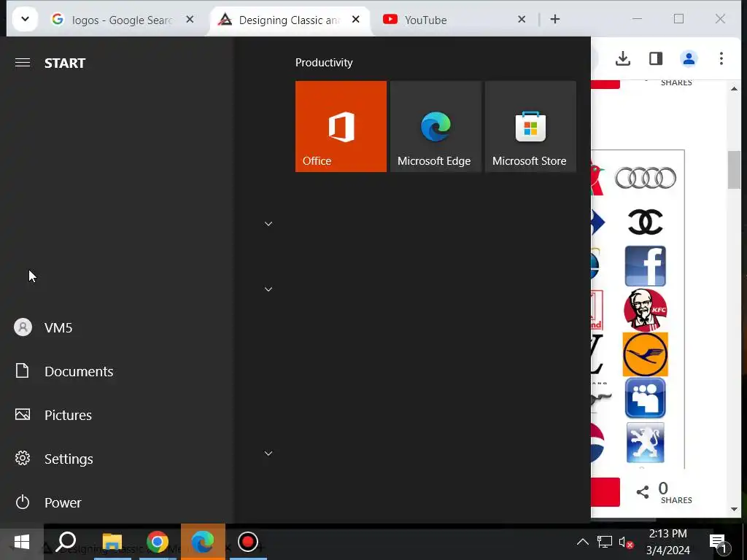Open the screen recorder taskbar icon
The height and width of the screenshot is (560, 747).
(248, 542)
